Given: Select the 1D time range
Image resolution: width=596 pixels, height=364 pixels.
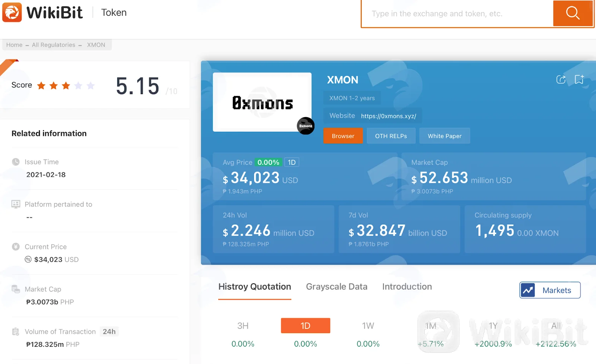Looking at the screenshot, I should point(305,326).
